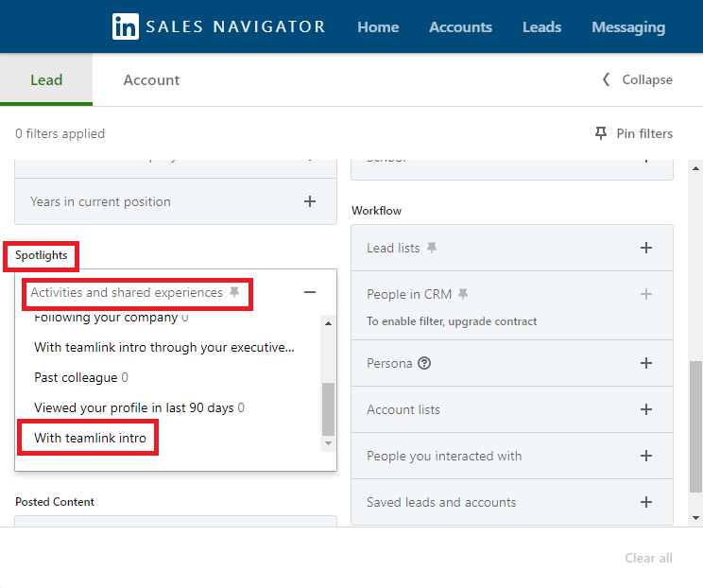The width and height of the screenshot is (703, 588).
Task: Open the Persona help question icon
Action: pos(424,363)
